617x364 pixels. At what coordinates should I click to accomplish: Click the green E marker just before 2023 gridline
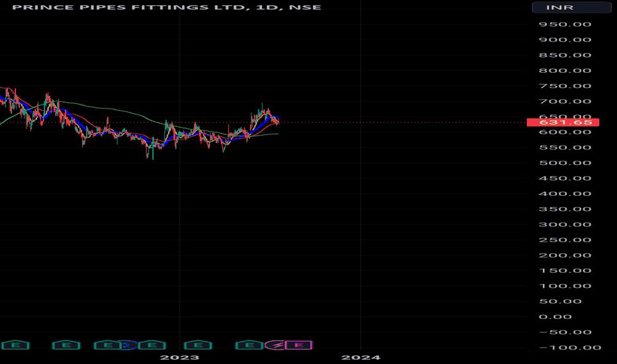152,345
